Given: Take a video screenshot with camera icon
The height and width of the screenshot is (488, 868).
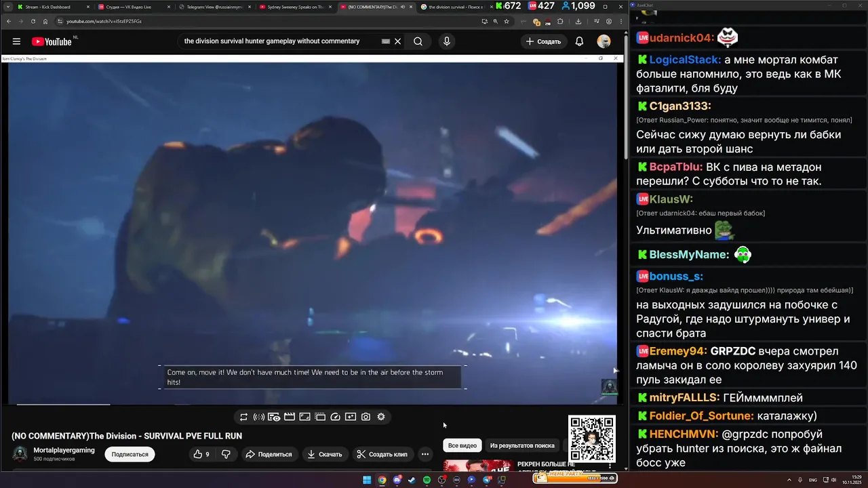Looking at the screenshot, I should 366,417.
